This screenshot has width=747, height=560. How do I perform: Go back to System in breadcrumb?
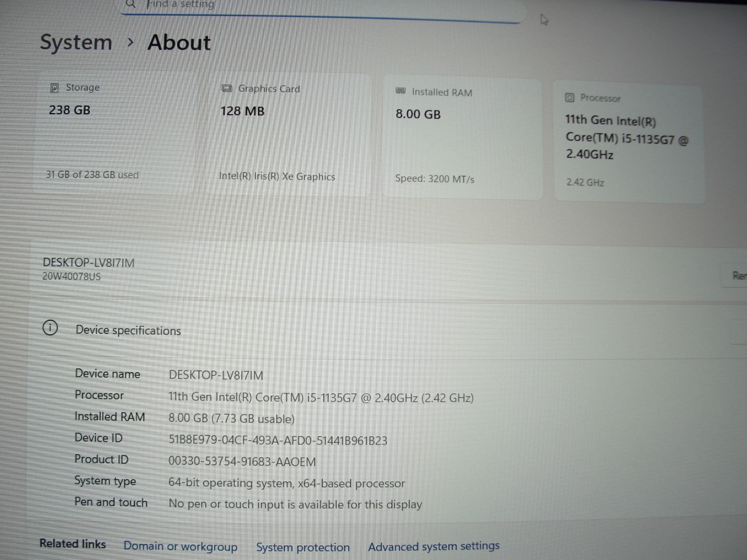click(76, 42)
